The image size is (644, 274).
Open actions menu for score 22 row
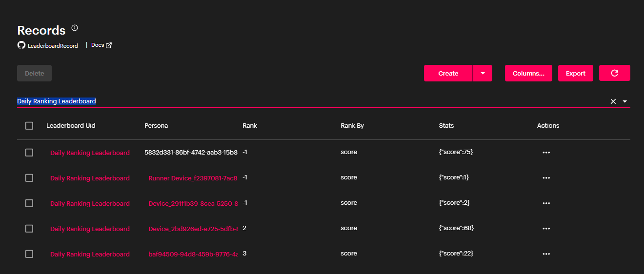click(x=546, y=254)
